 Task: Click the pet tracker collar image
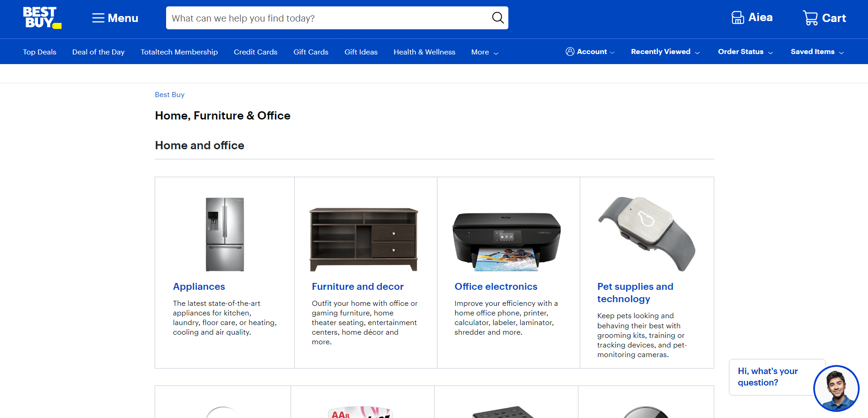(x=647, y=234)
